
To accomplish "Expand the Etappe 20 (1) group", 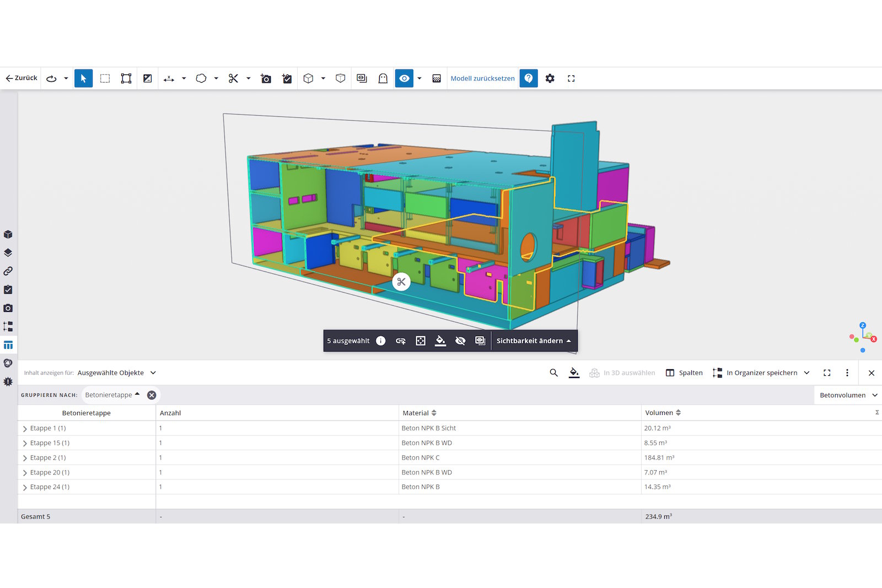I will click(25, 473).
